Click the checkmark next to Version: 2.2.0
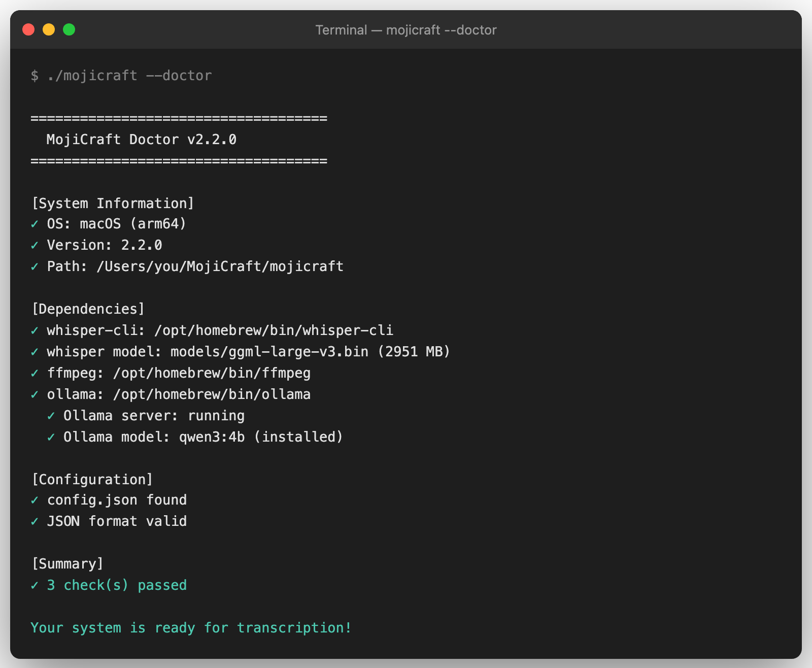 coord(35,245)
